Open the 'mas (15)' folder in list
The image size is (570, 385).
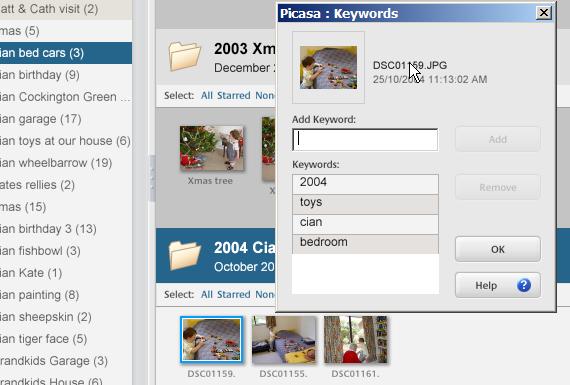click(x=66, y=207)
